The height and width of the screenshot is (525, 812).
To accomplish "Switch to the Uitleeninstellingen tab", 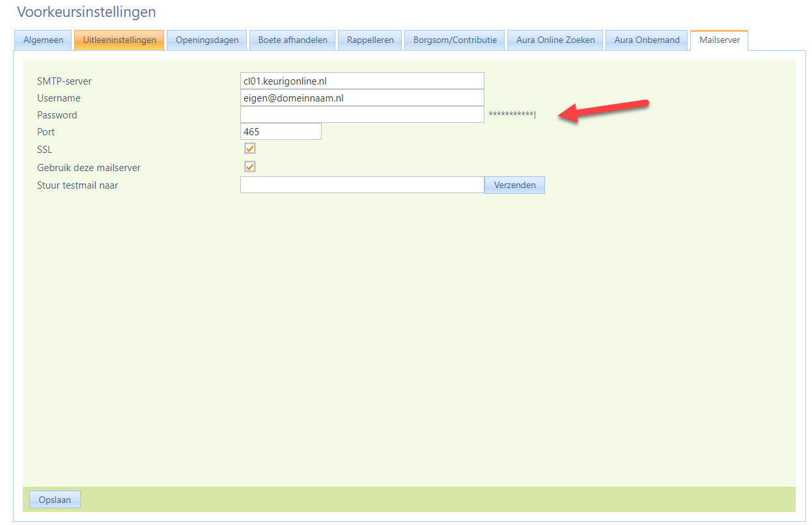I will pos(119,40).
